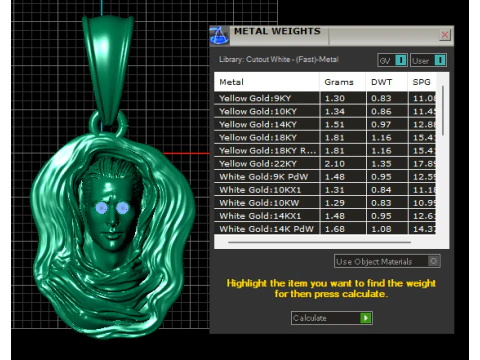Viewport: 480px width, 360px height.
Task: Select the Yellow Gold:22KY row
Action: 325,164
